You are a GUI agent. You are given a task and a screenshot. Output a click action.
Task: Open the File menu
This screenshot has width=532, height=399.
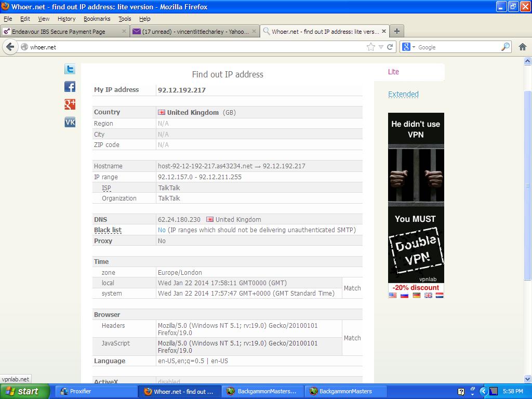[7, 19]
